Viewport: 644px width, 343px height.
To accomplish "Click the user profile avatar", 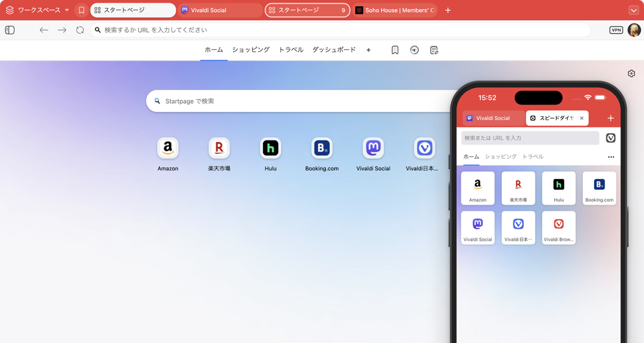I will (x=634, y=30).
